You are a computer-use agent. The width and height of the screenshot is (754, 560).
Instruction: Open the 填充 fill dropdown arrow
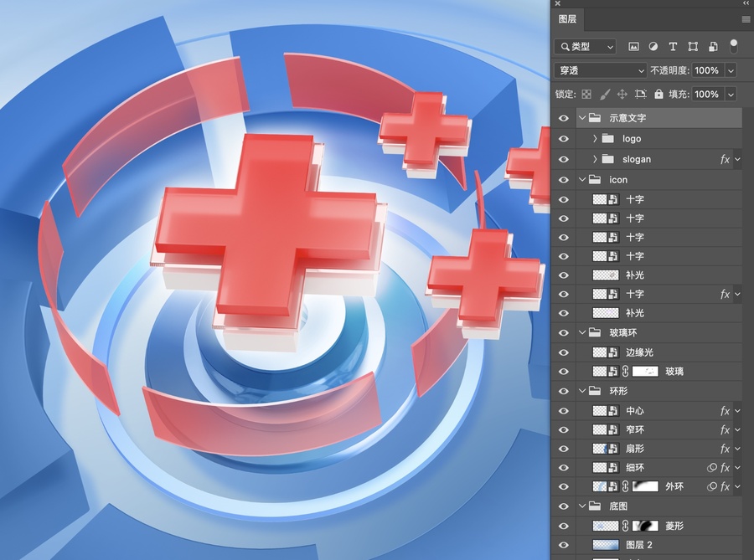(x=731, y=94)
